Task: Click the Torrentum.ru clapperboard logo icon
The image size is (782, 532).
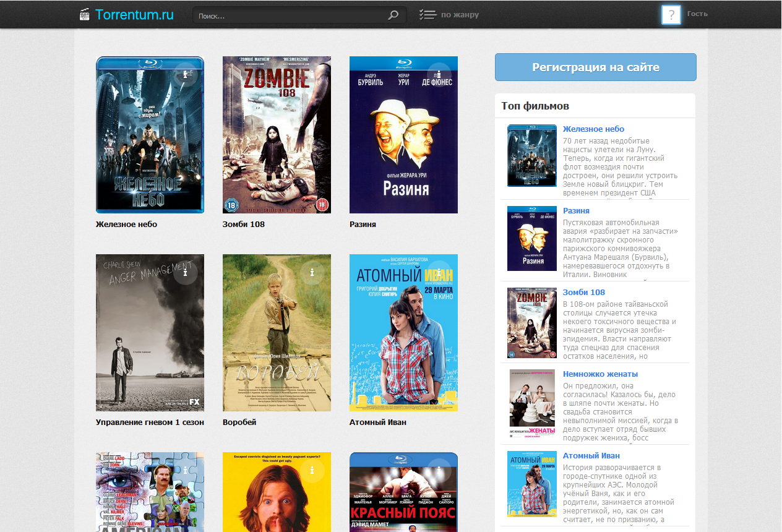Action: point(85,14)
